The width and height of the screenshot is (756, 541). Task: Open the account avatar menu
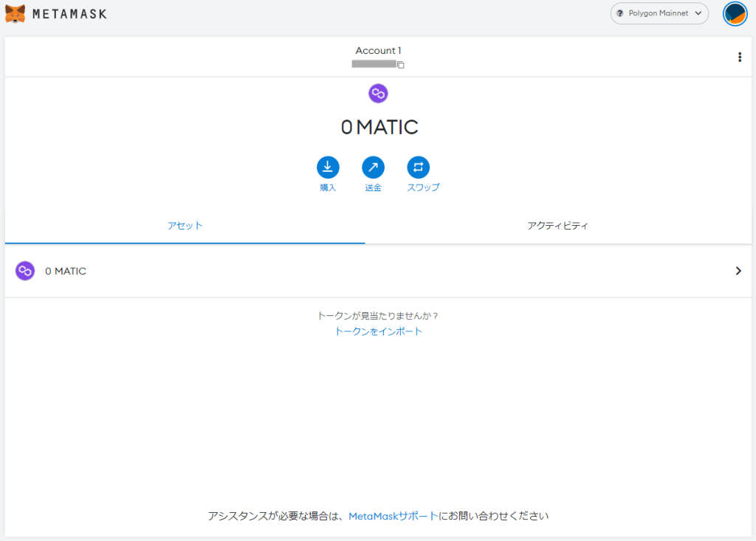[735, 13]
